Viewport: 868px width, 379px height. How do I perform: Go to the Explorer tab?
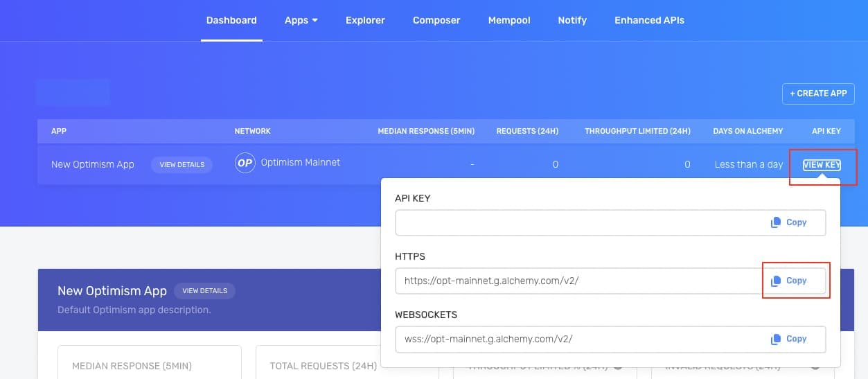[x=365, y=21]
